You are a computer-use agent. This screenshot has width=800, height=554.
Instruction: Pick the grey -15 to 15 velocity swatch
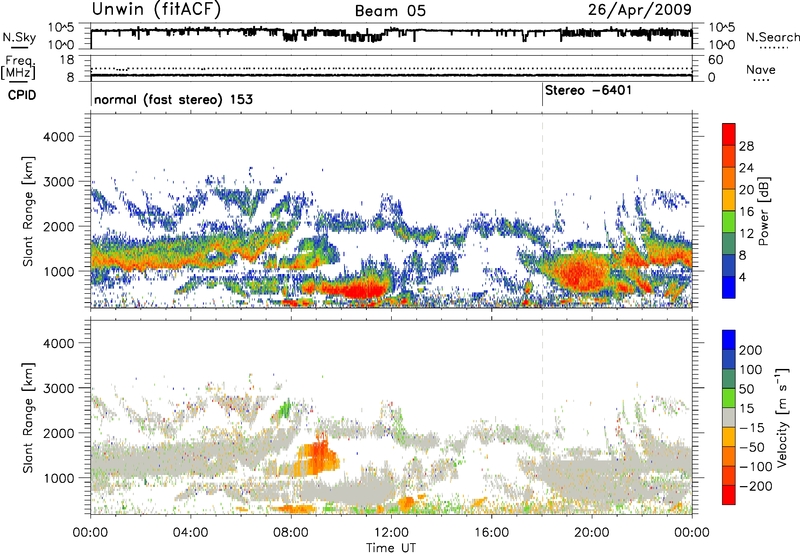pyautogui.click(x=729, y=417)
